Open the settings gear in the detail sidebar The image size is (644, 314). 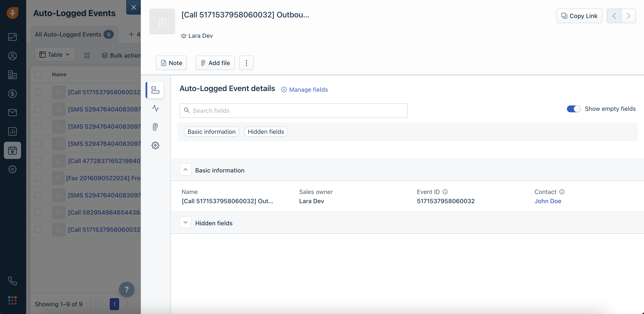(155, 145)
